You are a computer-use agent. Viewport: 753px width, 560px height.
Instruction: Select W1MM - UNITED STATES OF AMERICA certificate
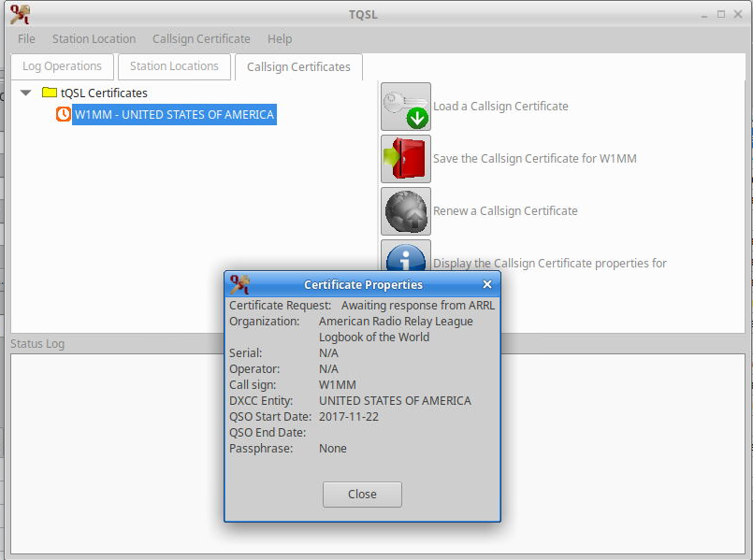click(x=174, y=115)
